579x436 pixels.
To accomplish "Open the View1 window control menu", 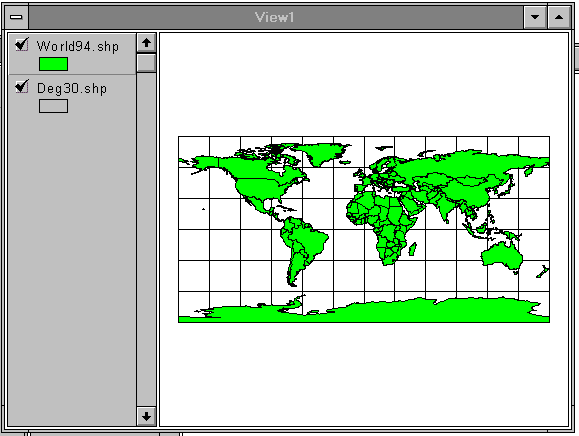I will click(x=16, y=17).
